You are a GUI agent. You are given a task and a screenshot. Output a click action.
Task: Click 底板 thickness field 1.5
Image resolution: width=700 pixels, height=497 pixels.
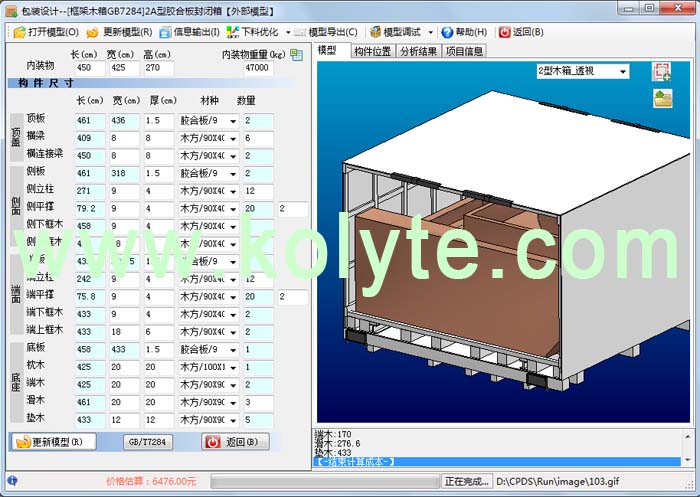(x=158, y=350)
